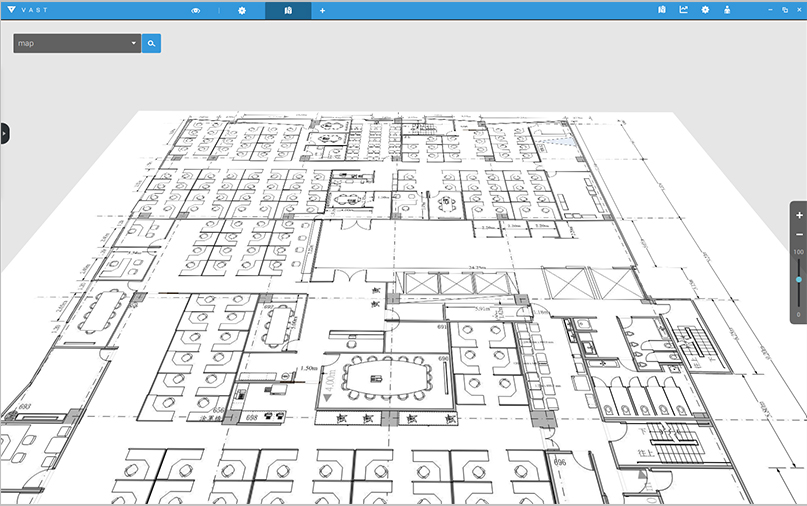Open the user account icon
Viewport: 807px width, 506px height.
727,10
